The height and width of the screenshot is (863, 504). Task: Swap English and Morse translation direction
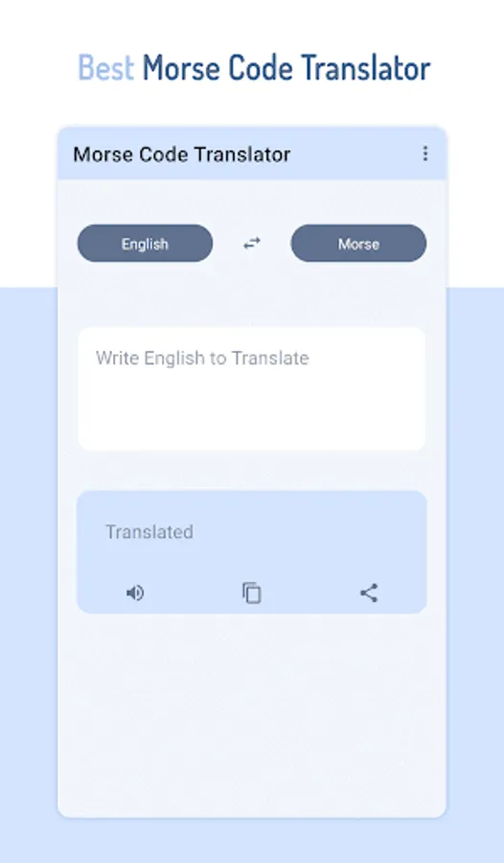[252, 244]
